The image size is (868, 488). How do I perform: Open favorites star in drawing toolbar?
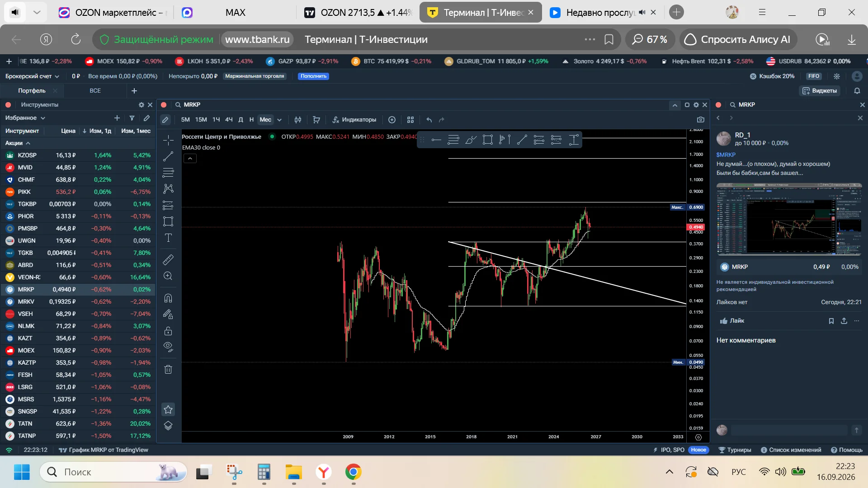pyautogui.click(x=168, y=409)
